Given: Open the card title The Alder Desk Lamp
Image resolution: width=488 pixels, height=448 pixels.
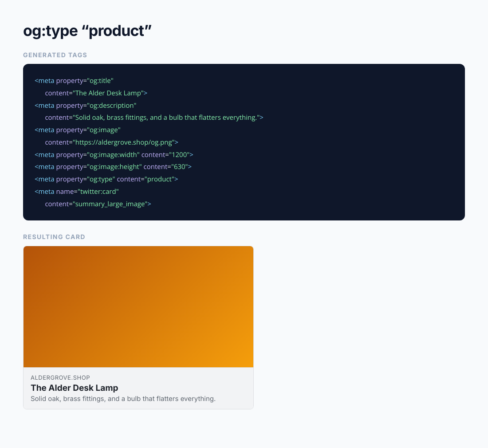Looking at the screenshot, I should coord(75,388).
